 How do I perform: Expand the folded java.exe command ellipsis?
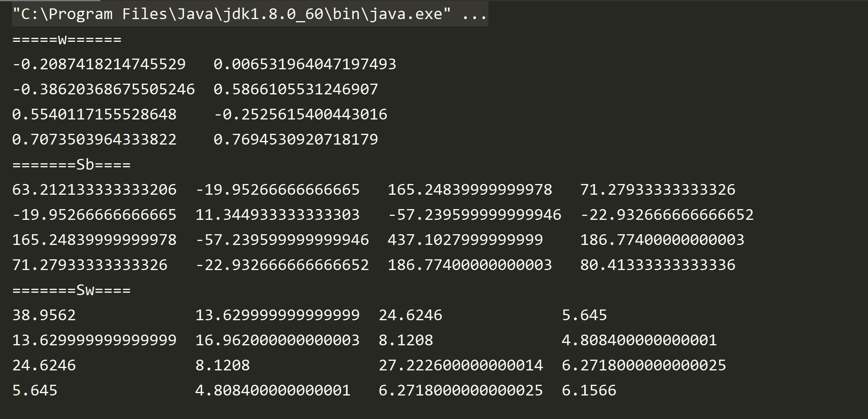tap(474, 14)
